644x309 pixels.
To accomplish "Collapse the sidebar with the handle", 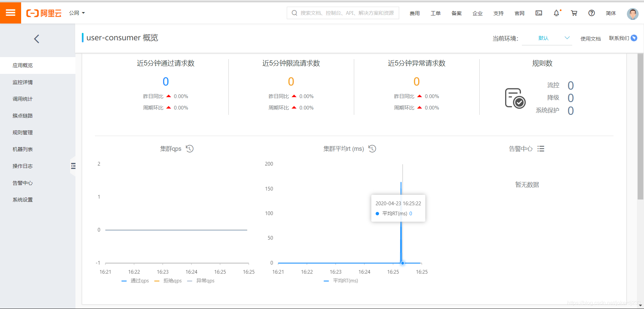I will click(x=73, y=166).
